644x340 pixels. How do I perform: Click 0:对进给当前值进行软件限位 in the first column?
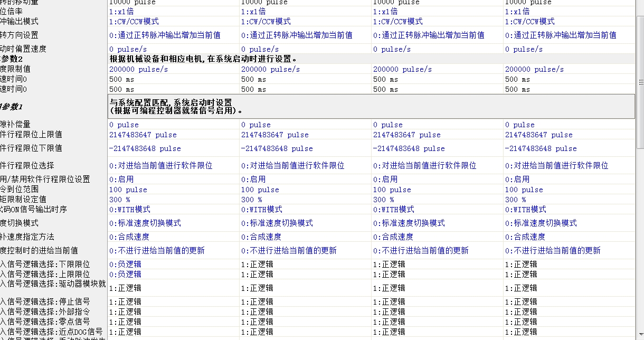161,166
